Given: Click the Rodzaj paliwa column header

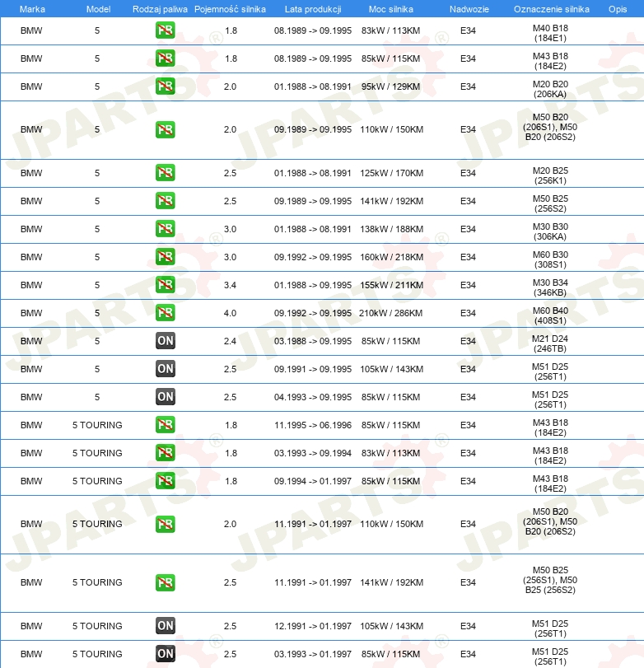Looking at the screenshot, I should 160,9.
